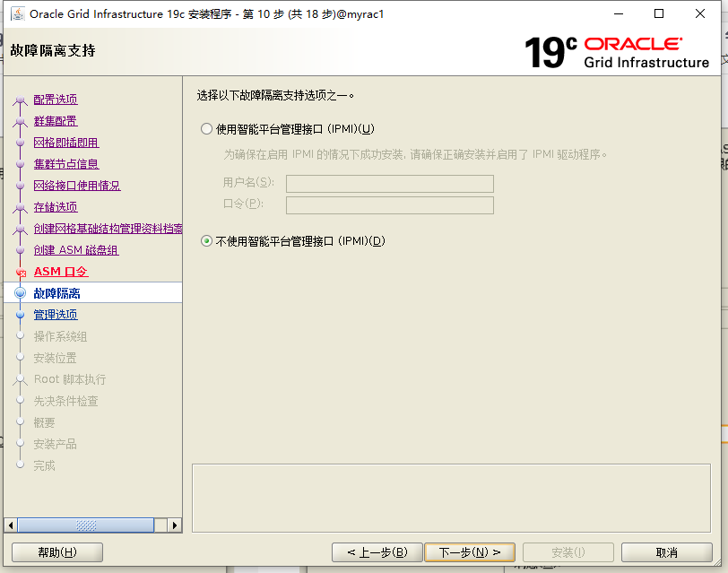Viewport: 728px width, 573px height.
Task: Click the disabled 安装产品 step
Action: pyautogui.click(x=55, y=444)
